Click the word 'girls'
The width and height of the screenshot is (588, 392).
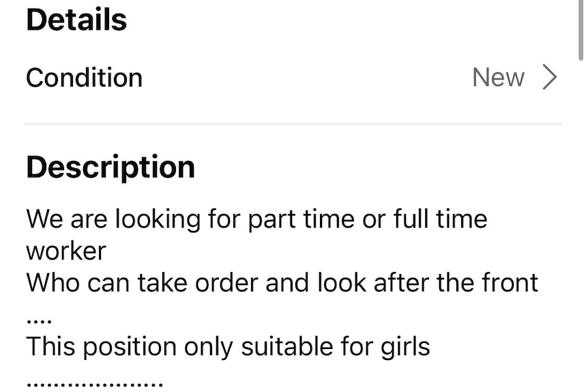coord(405,346)
